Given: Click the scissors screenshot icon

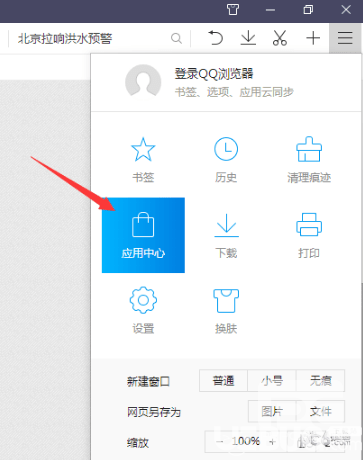Looking at the screenshot, I should point(280,38).
